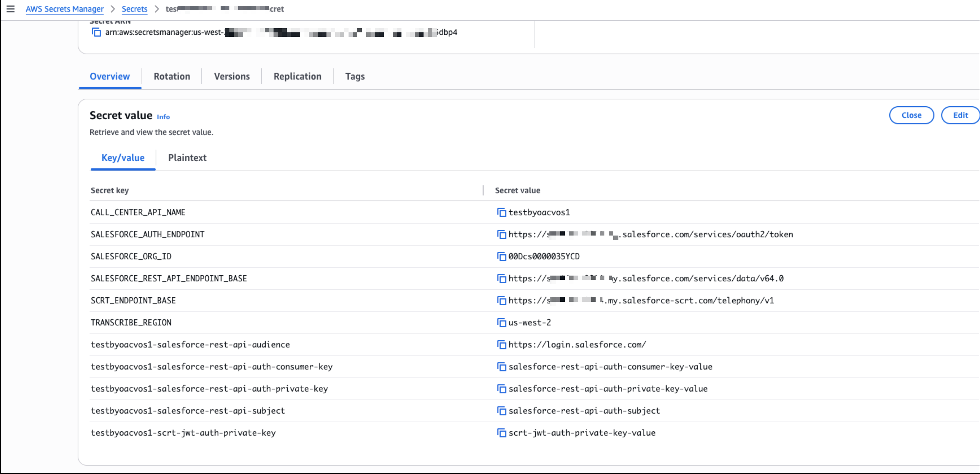Select the testbyoacvos1-salesforce-rest-api-auth-consumer-key key
The height and width of the screenshot is (474, 980).
[x=211, y=367]
